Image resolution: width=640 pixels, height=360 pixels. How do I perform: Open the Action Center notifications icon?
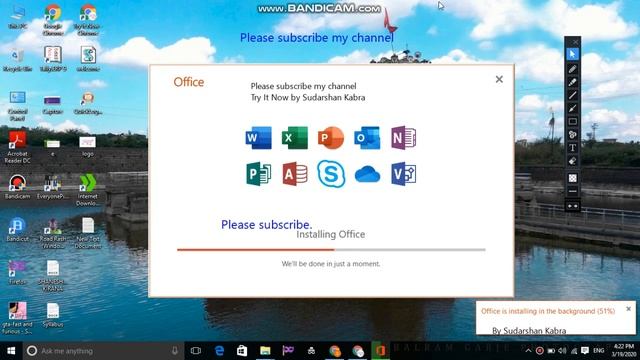coord(585,351)
